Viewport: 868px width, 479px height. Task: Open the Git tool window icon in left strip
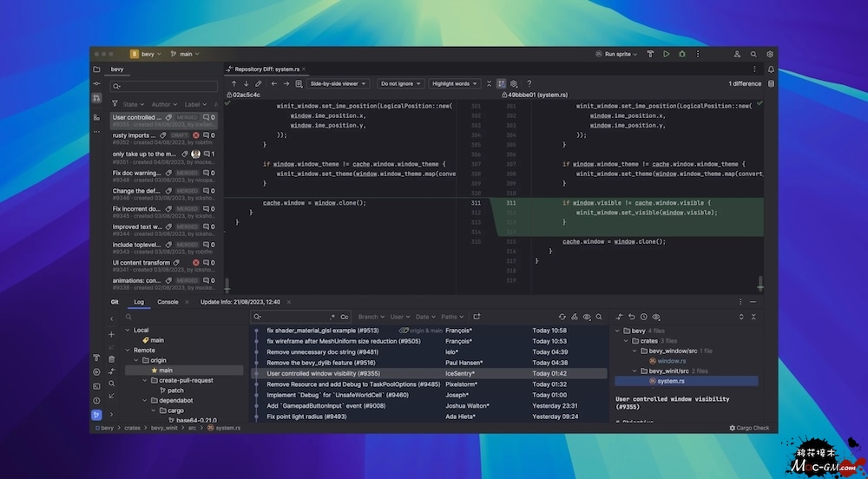tap(96, 415)
